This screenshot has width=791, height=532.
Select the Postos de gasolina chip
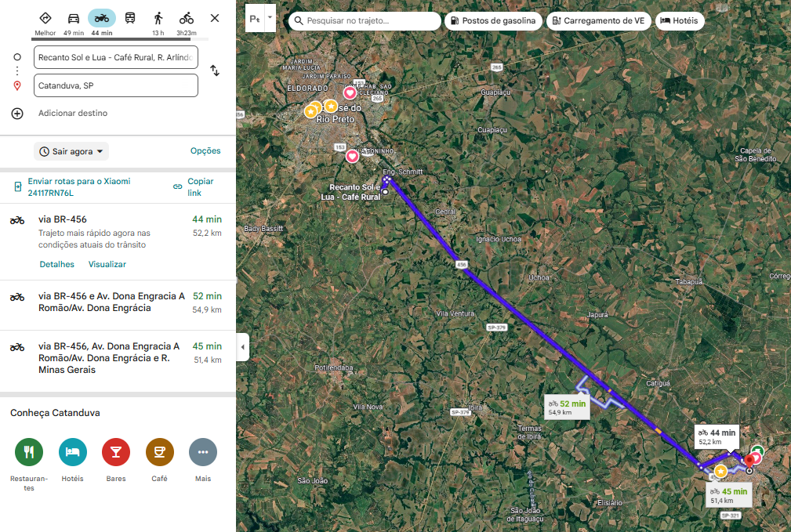click(494, 21)
